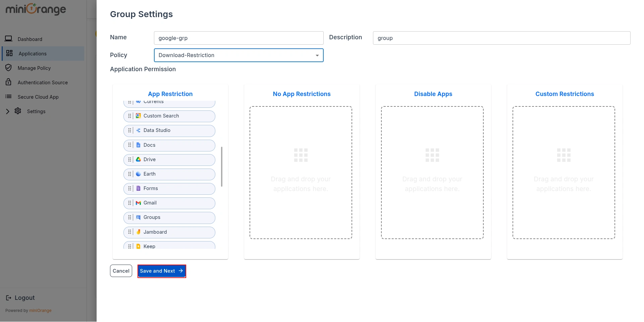Click the Custom Search app icon

pos(138,116)
